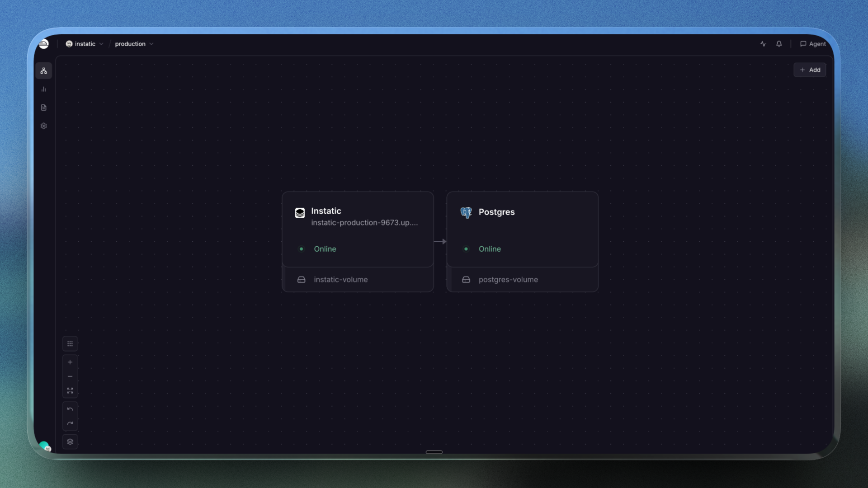Open the user avatar at bottom left
Image resolution: width=868 pixels, height=488 pixels.
click(45, 446)
